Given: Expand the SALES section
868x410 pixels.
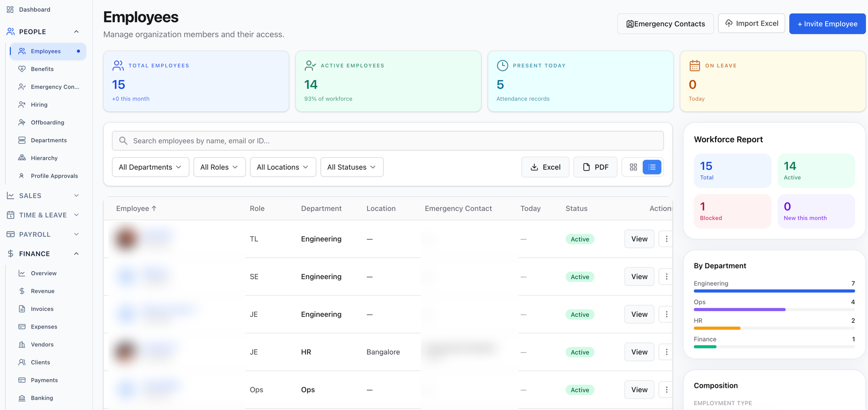Looking at the screenshot, I should (43, 196).
